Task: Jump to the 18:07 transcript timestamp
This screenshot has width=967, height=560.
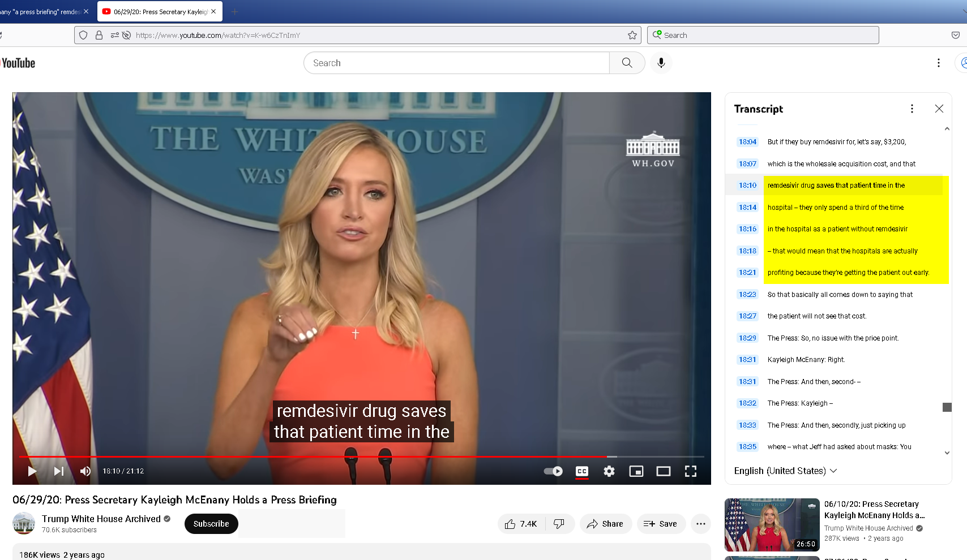Action: [x=747, y=164]
